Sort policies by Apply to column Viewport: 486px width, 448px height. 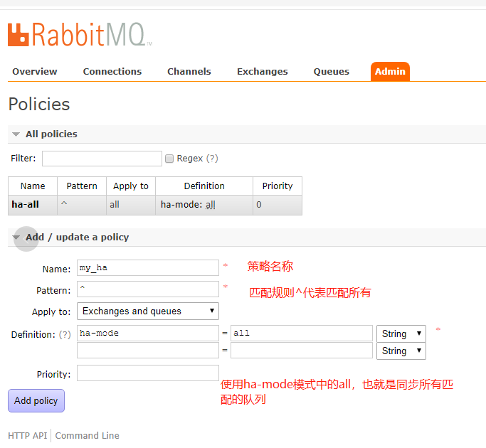coord(131,186)
